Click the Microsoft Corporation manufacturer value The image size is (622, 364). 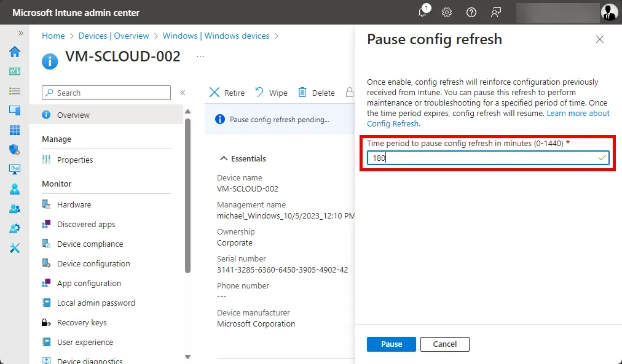pyautogui.click(x=256, y=323)
